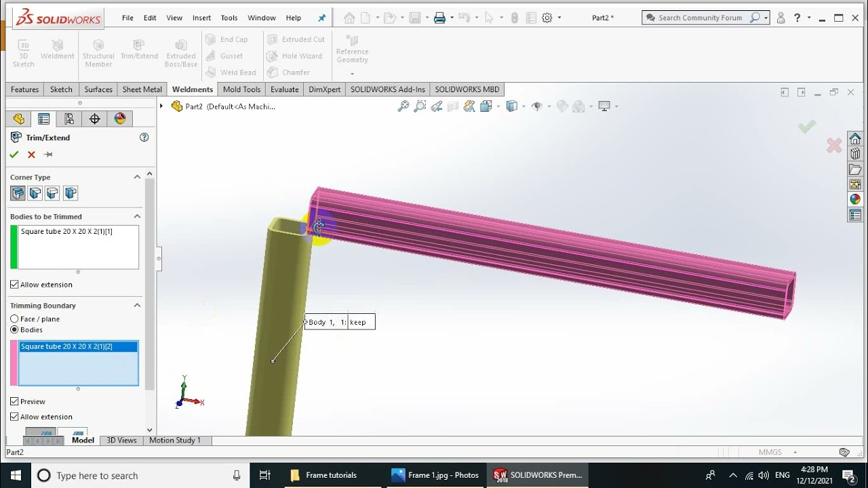868x488 pixels.
Task: Click Zoom to Fit in view toolbar
Action: point(403,106)
